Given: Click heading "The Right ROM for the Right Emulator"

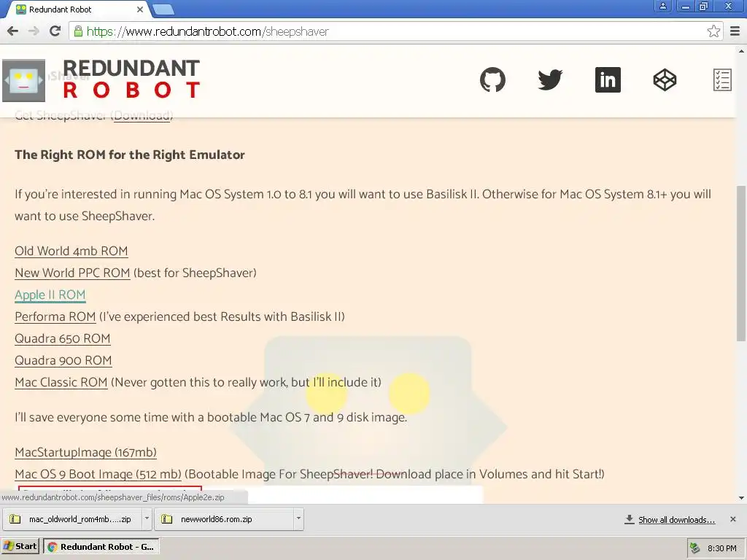Looking at the screenshot, I should 130,155.
